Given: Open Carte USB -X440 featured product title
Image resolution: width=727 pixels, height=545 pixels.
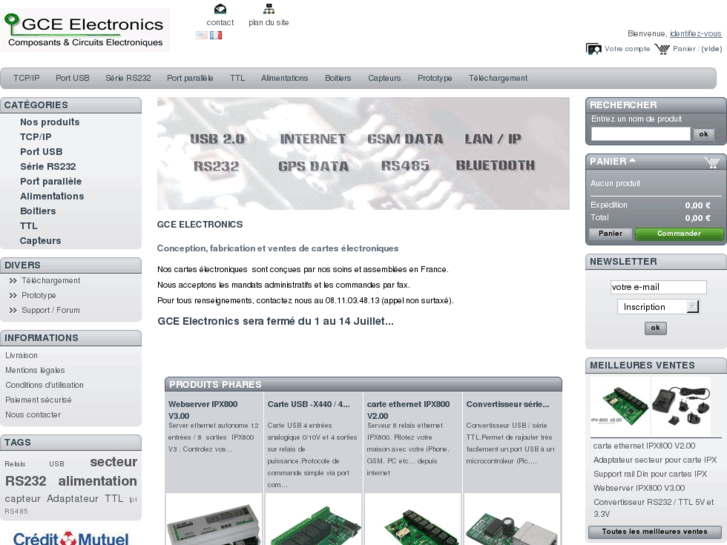Looking at the screenshot, I should point(308,404).
